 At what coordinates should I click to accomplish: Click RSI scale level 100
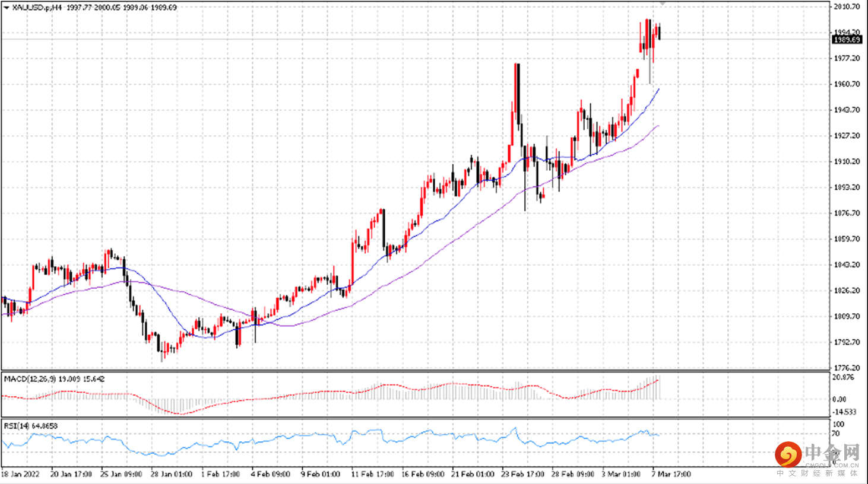[838, 424]
